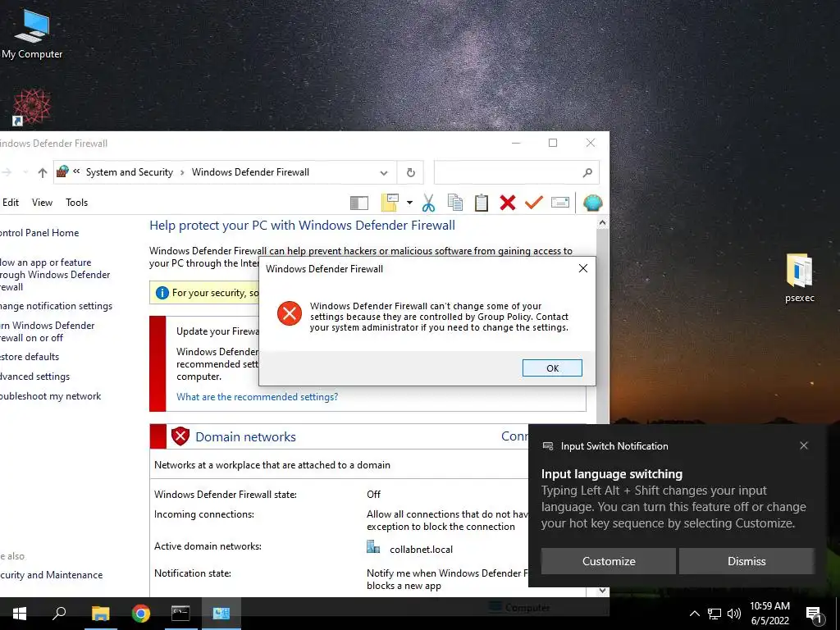Open the Edit menu

click(10, 203)
